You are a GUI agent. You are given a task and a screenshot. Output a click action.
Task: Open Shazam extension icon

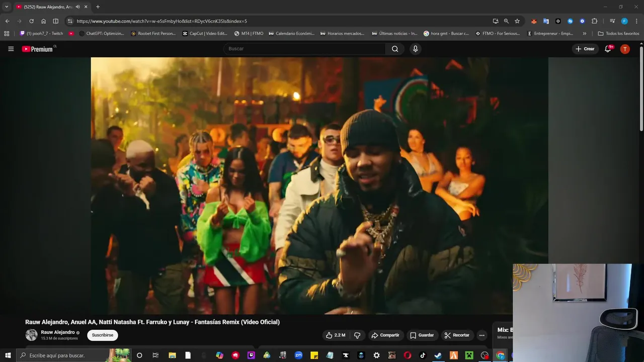(570, 21)
